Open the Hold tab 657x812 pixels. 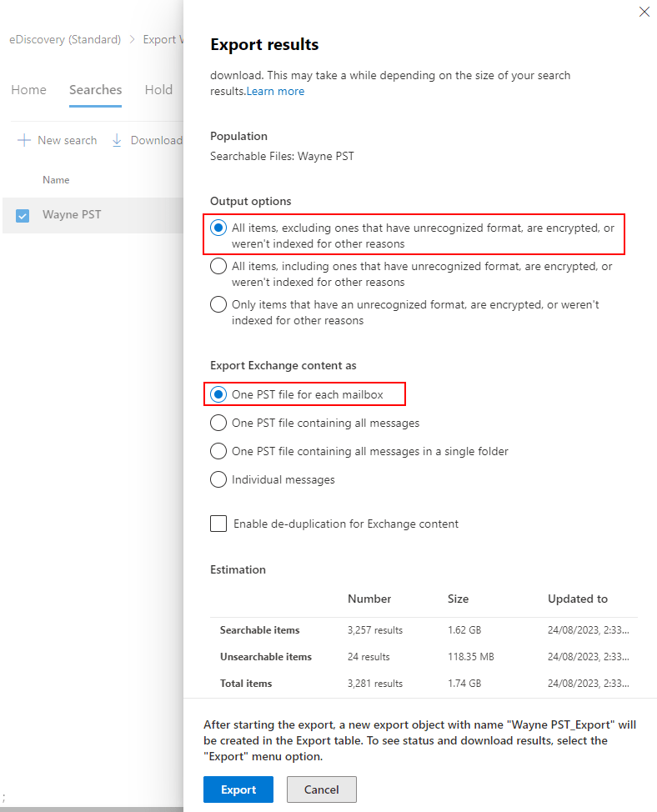tap(158, 90)
